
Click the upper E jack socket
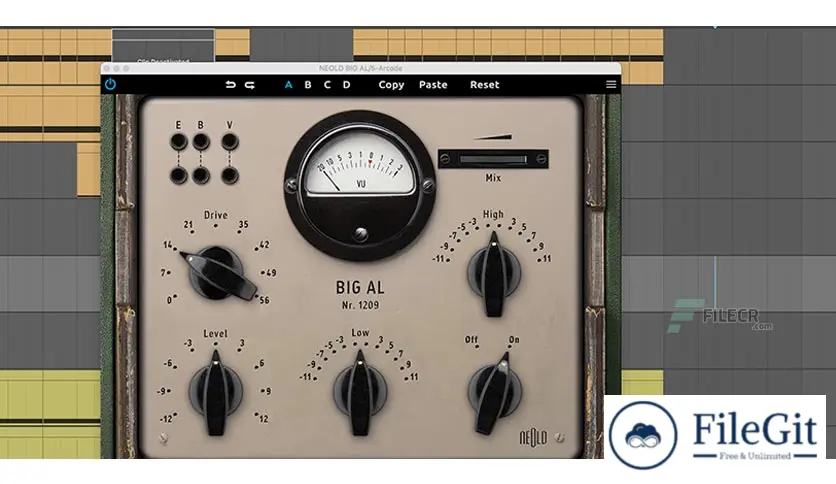[179, 142]
